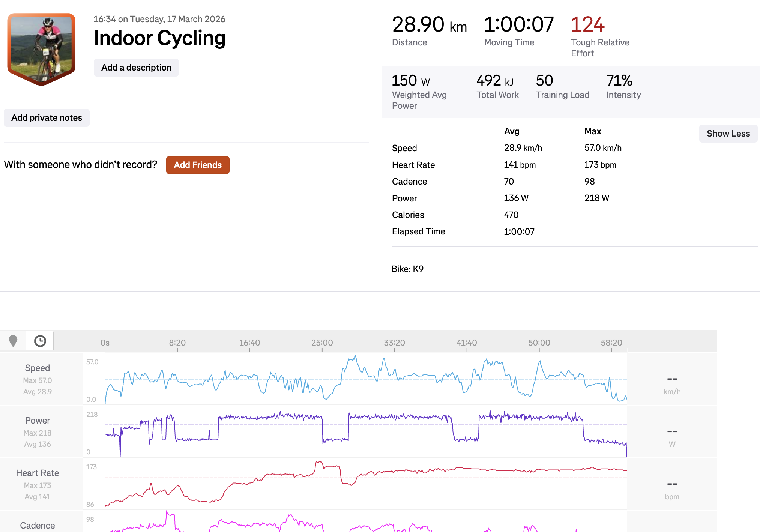Click the 25:00 mark on chart timeline
This screenshot has height=532, width=760.
(322, 343)
